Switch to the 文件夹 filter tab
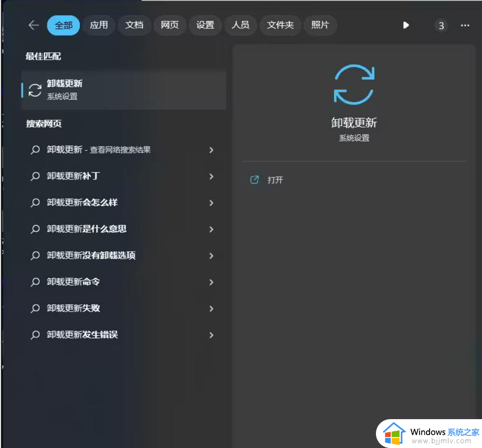The height and width of the screenshot is (448, 482). [280, 25]
